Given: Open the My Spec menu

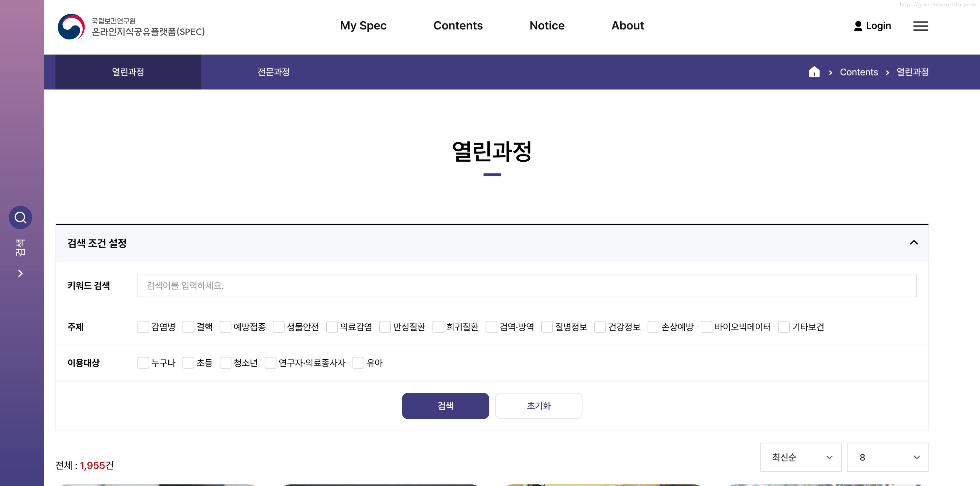Looking at the screenshot, I should 363,25.
